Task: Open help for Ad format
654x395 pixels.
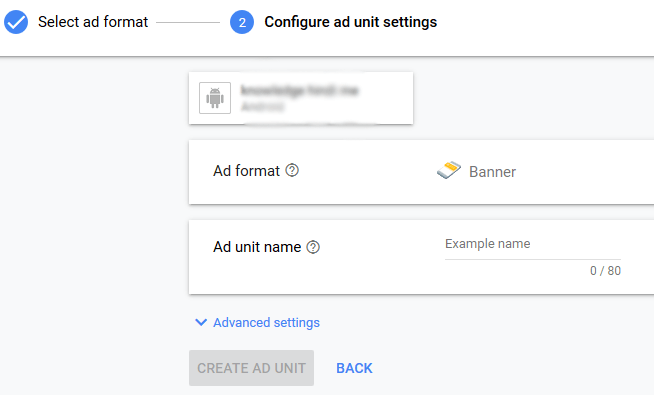Action: [292, 170]
